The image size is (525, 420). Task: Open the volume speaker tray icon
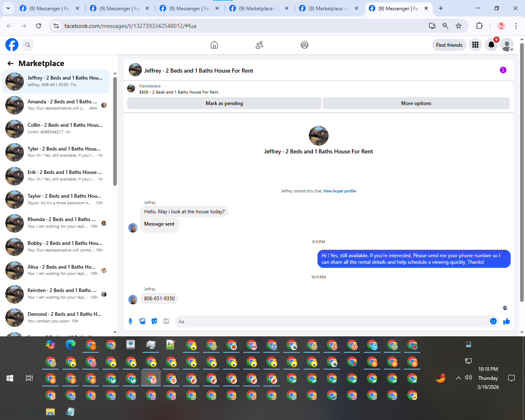[x=468, y=378]
